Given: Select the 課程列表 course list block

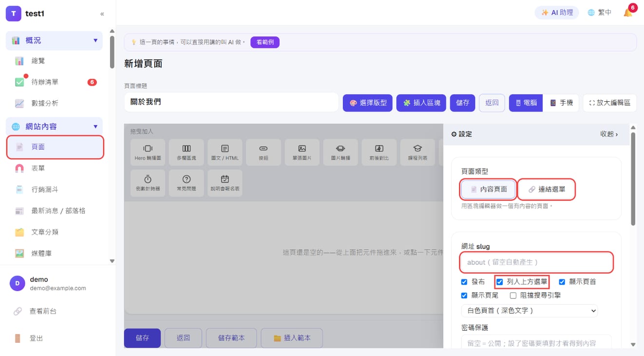Looking at the screenshot, I should coord(417,152).
